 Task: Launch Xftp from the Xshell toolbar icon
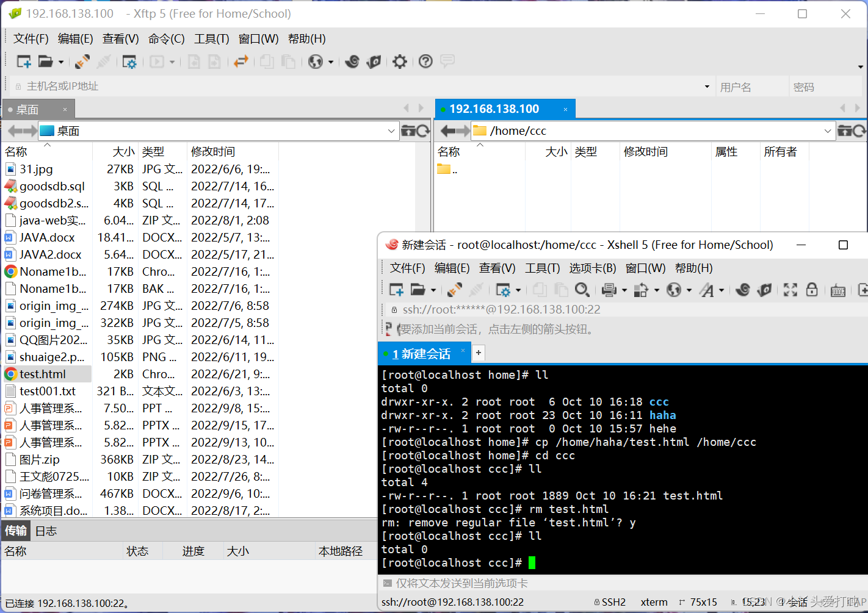(764, 290)
